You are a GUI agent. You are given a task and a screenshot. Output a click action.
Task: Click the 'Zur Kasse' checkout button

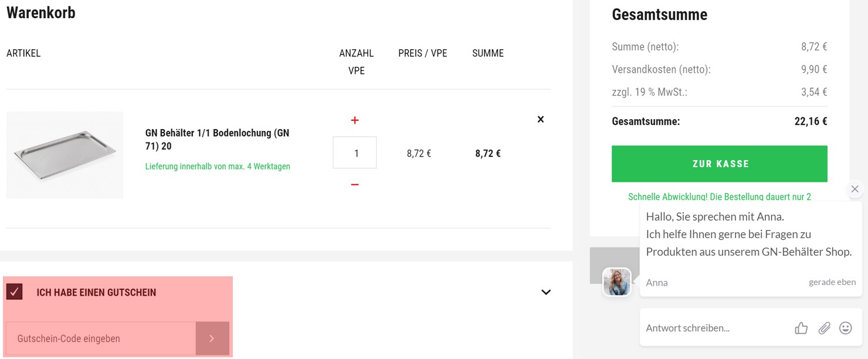point(719,164)
